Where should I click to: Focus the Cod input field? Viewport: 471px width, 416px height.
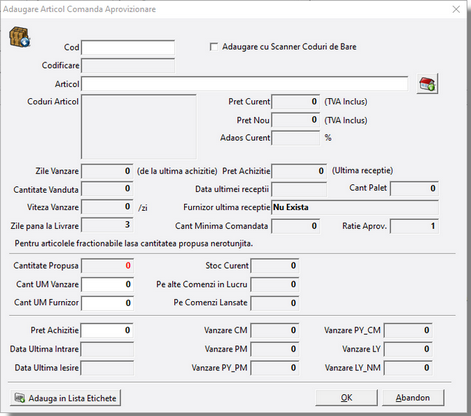[x=128, y=47]
